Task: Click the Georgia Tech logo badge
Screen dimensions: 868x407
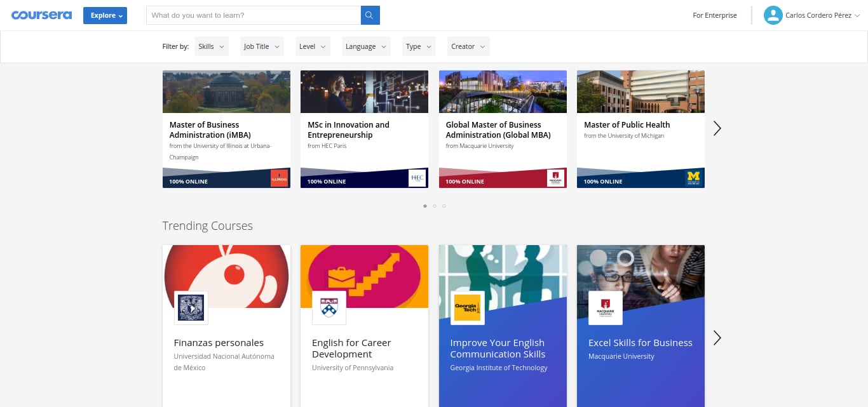Action: [x=468, y=308]
